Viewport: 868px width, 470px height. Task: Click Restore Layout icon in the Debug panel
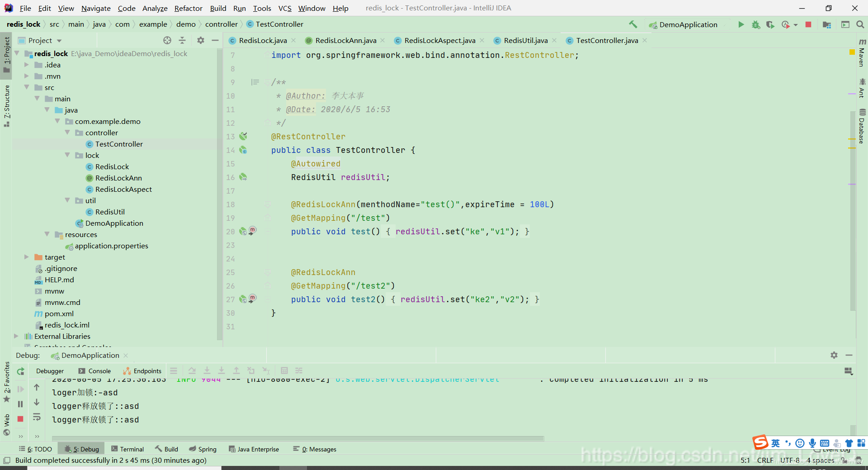[x=849, y=371]
